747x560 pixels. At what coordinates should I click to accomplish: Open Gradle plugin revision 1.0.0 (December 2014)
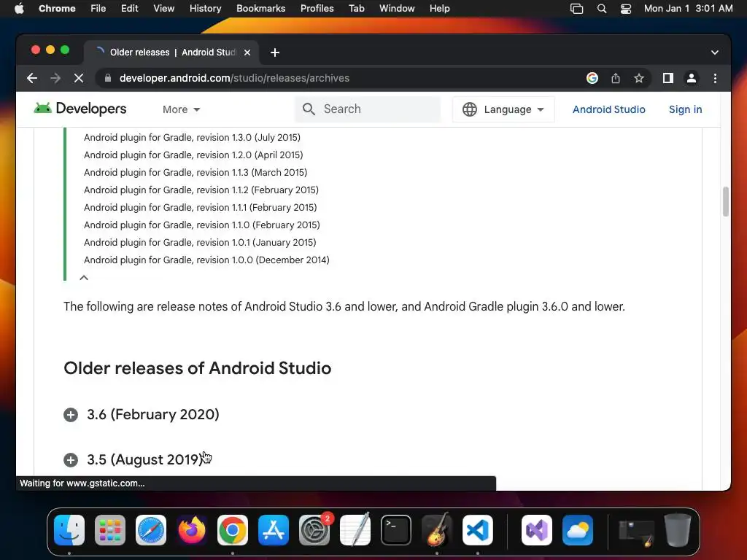pyautogui.click(x=206, y=260)
